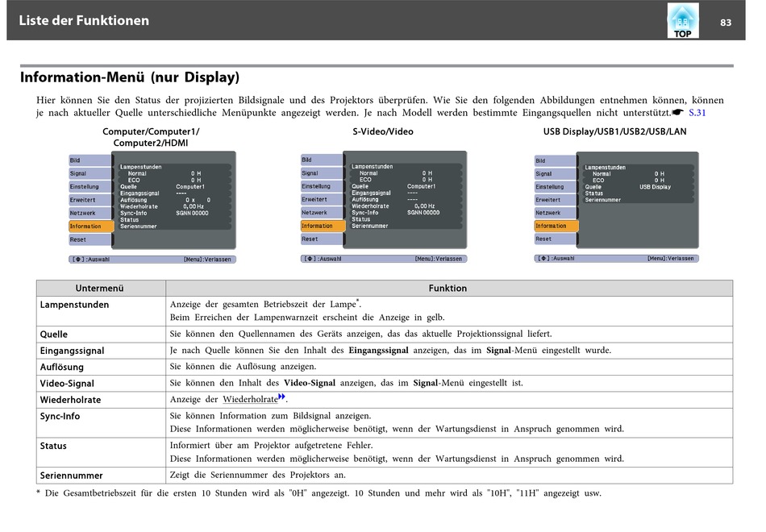Select Bild tab in Computer menu screenshot
Image resolution: width=766 pixels, height=532 pixels.
pos(90,160)
